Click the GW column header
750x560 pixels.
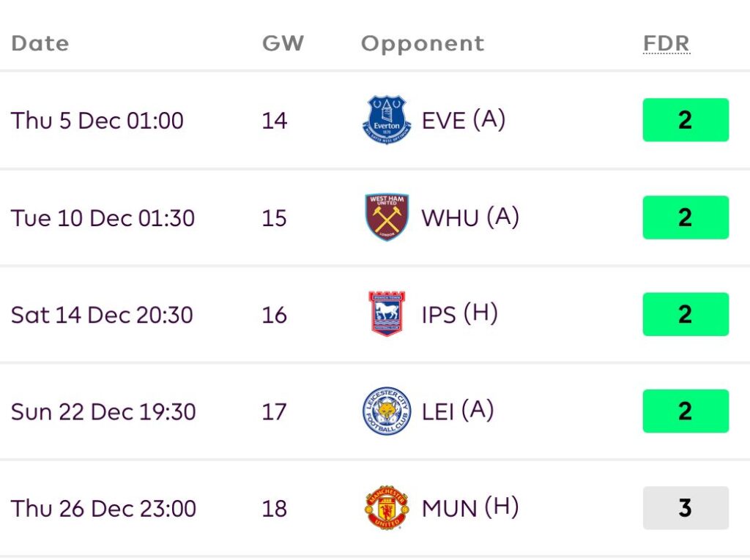[282, 43]
